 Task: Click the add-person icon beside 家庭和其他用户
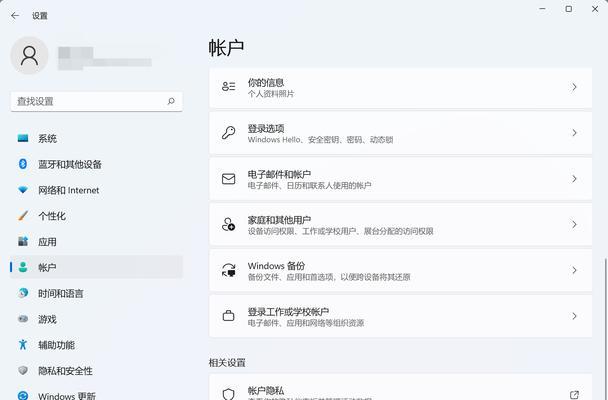point(228,224)
